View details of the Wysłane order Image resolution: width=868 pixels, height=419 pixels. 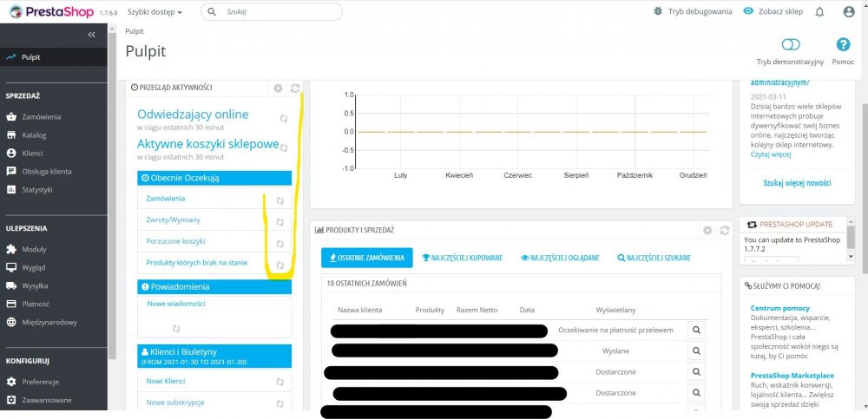(x=696, y=351)
